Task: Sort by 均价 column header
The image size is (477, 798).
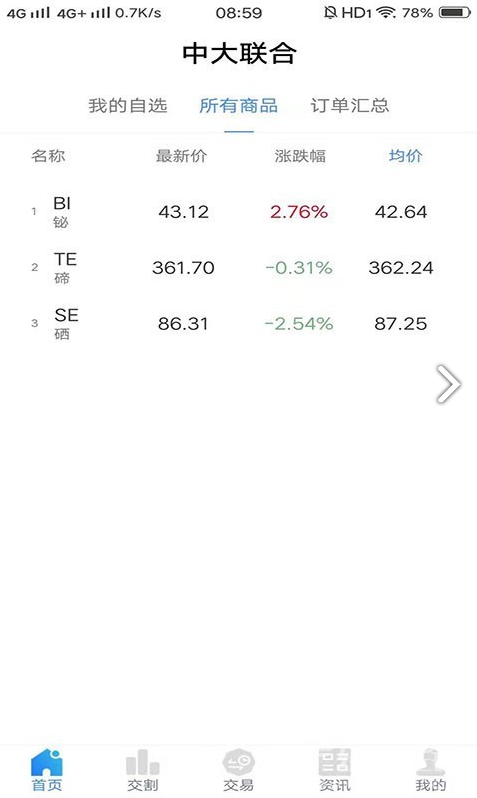Action: pyautogui.click(x=405, y=156)
